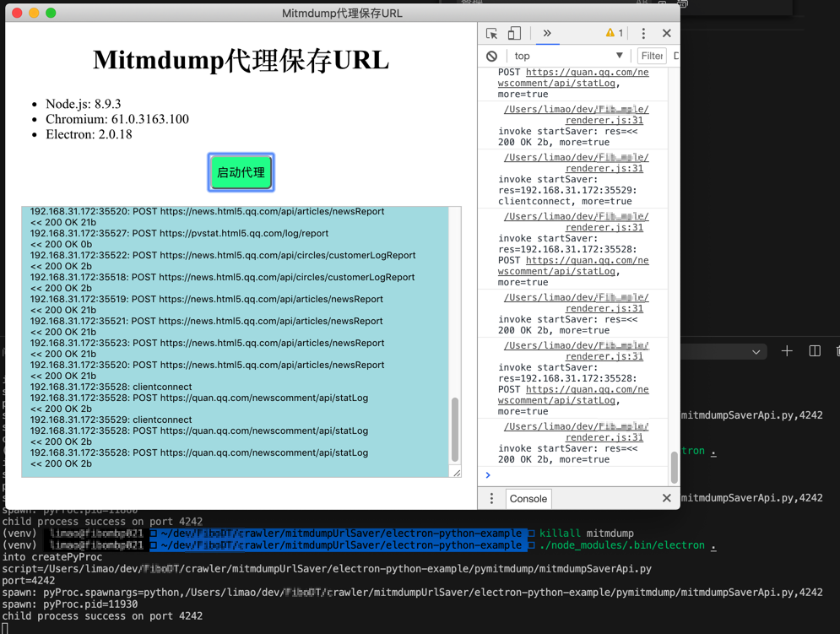Close the DevTools panel
This screenshot has width=840, height=634.
pyautogui.click(x=666, y=33)
